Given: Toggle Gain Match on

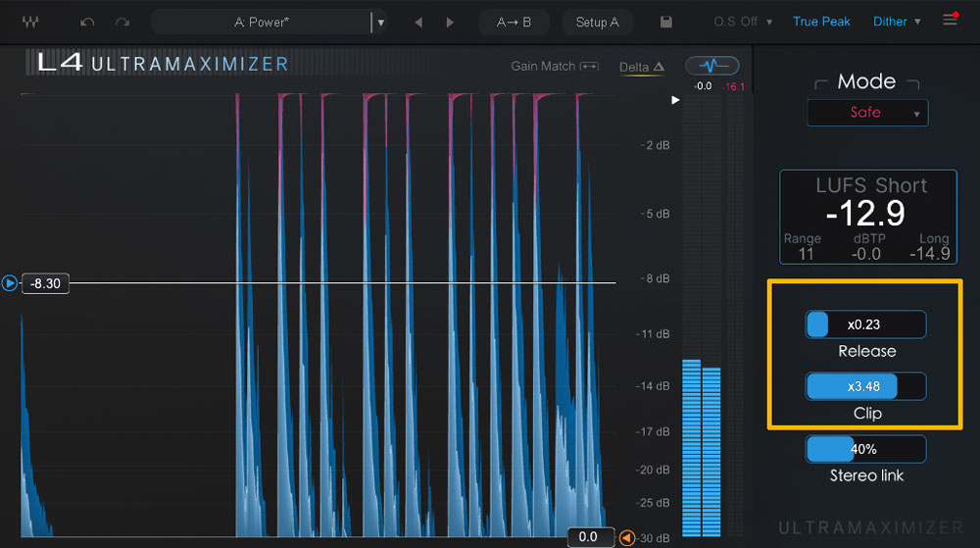Looking at the screenshot, I should 555,67.
